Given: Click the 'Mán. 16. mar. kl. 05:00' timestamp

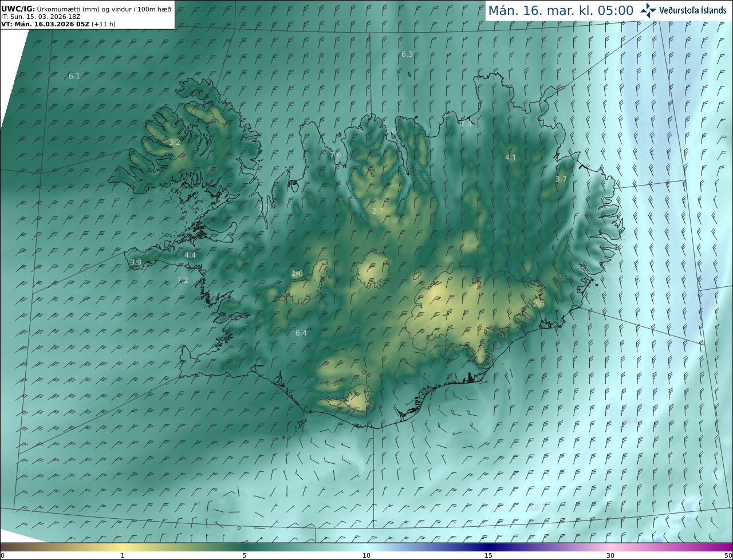Looking at the screenshot, I should pyautogui.click(x=561, y=10).
